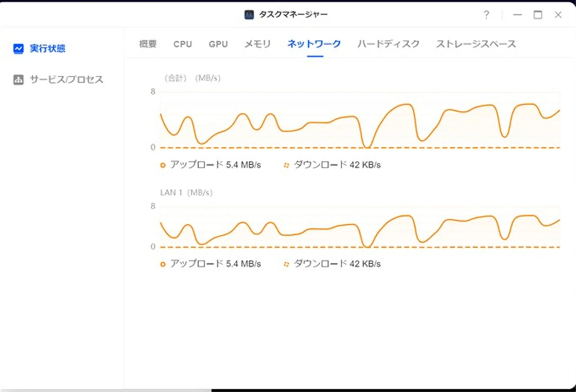576x392 pixels.
Task: Switch to the ストレージスペース tab
Action: point(476,44)
